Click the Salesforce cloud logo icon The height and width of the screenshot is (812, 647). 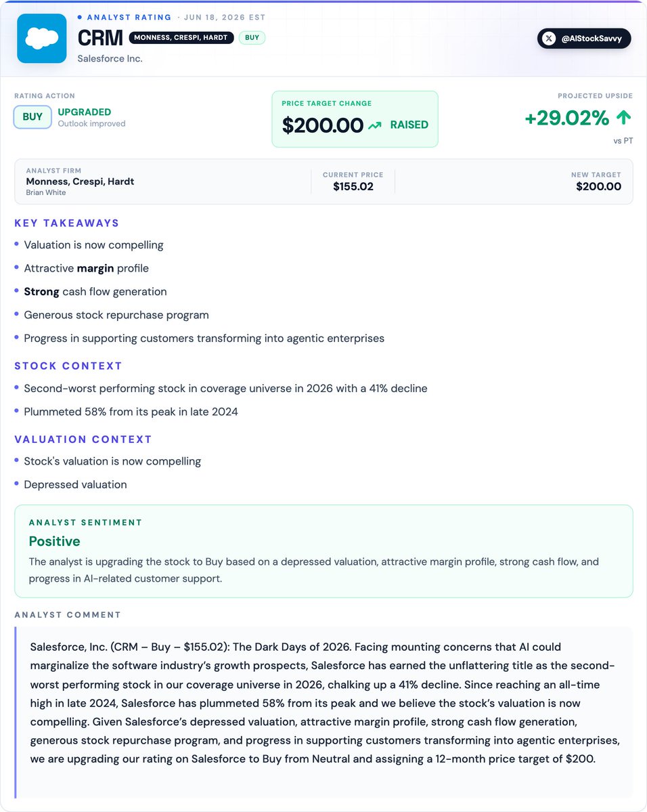[x=42, y=39]
